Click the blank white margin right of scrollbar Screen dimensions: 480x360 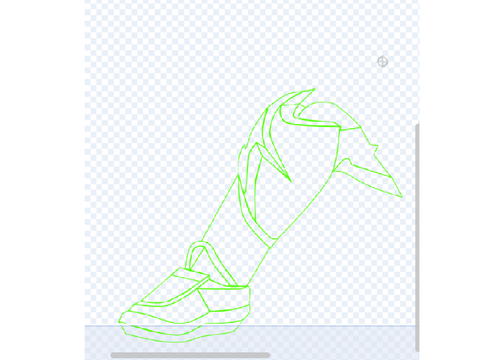tap(449, 180)
